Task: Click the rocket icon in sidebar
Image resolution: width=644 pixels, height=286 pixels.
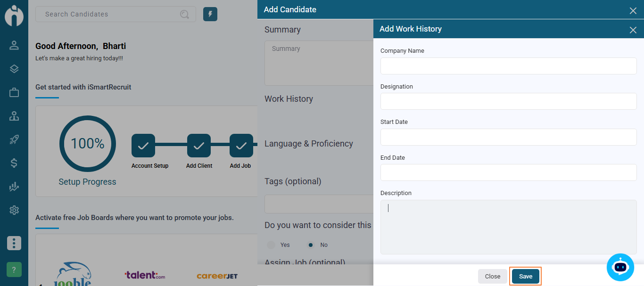Action: 14,139
